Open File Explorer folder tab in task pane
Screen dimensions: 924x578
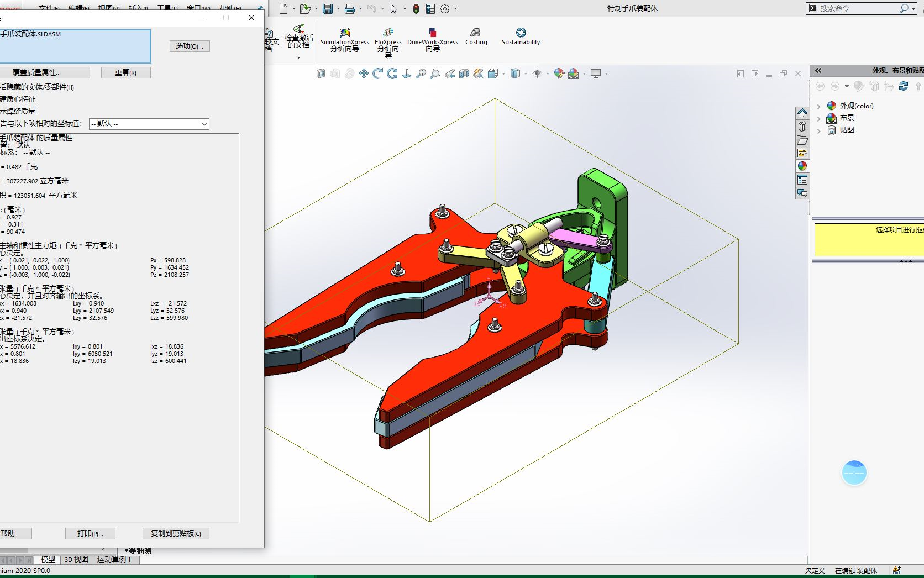coord(802,140)
